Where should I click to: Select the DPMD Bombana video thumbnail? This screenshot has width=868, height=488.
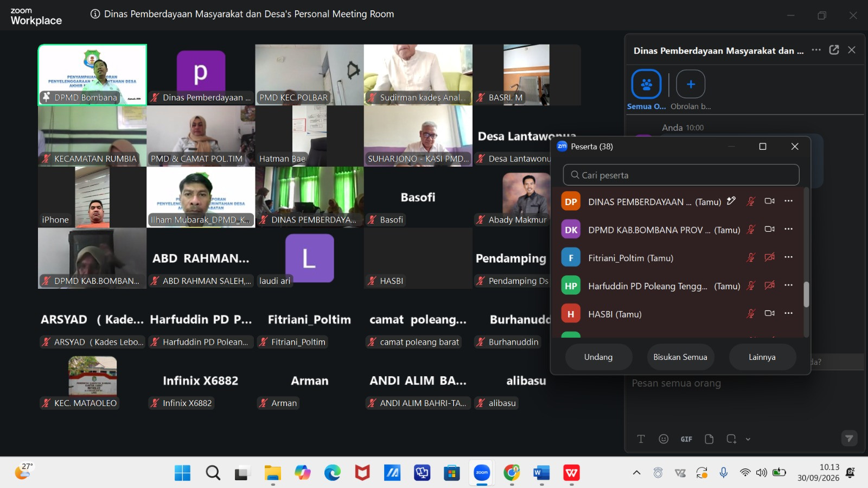[x=92, y=74]
